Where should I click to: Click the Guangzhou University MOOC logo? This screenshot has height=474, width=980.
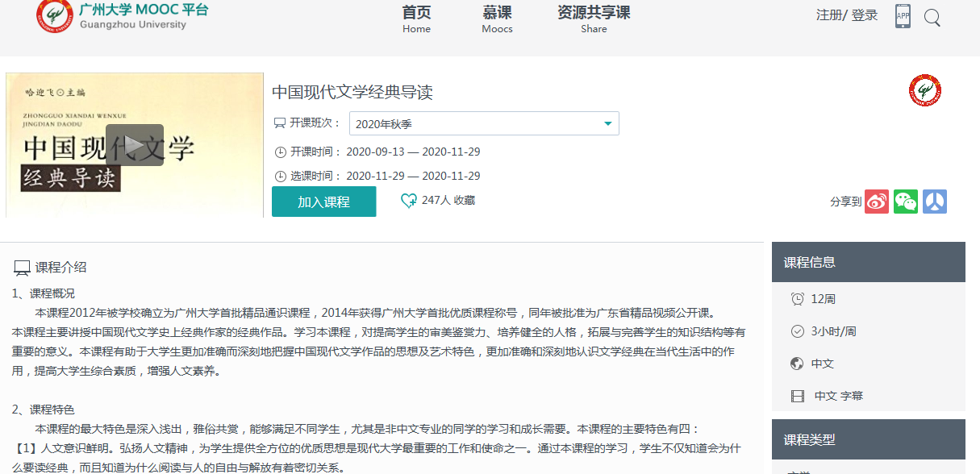click(x=55, y=16)
